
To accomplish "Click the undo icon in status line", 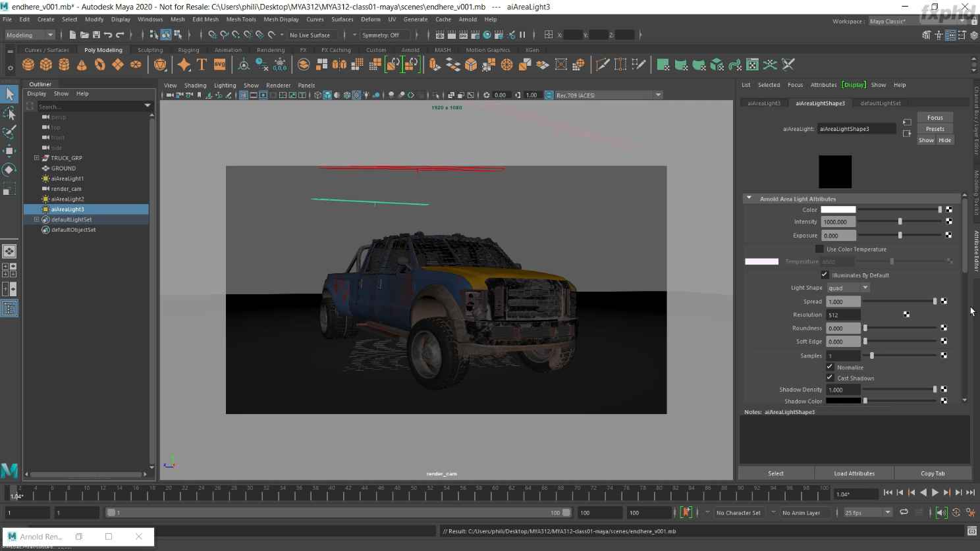I will 108,35.
